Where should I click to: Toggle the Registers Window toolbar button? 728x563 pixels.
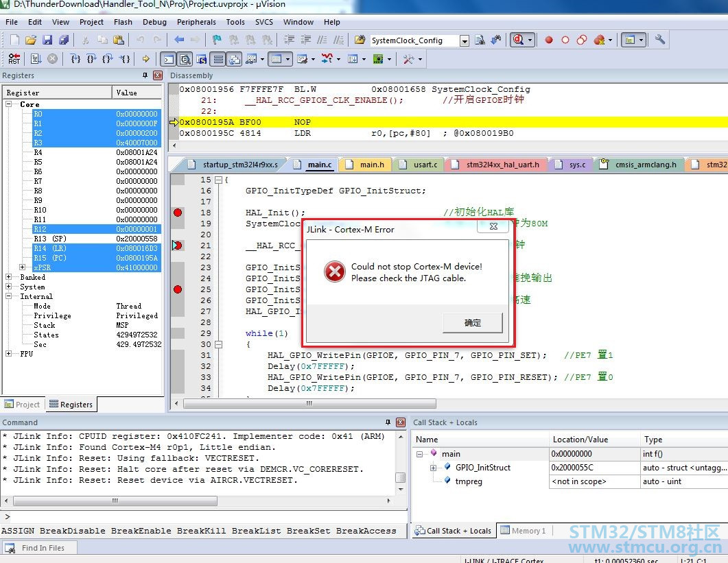[x=218, y=60]
